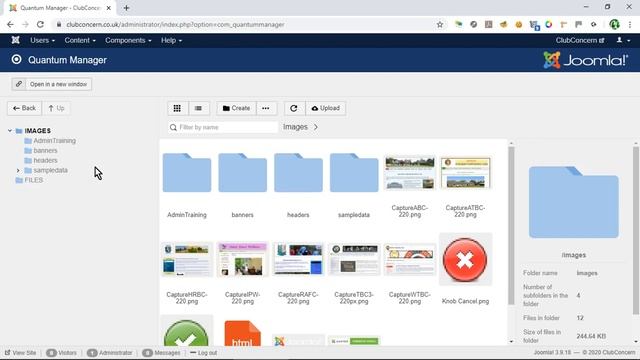Image resolution: width=640 pixels, height=360 pixels.
Task: Click the info panel vertical scrollbar
Action: tap(636, 231)
